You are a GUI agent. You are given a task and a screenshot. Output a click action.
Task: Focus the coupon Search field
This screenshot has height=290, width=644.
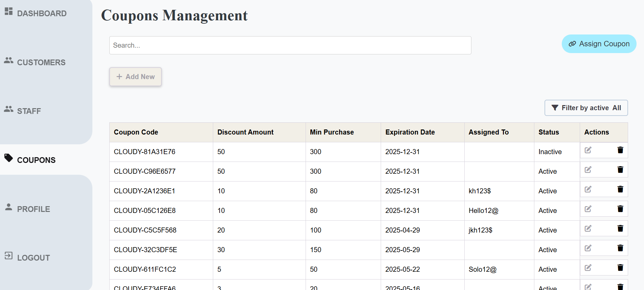pyautogui.click(x=290, y=45)
